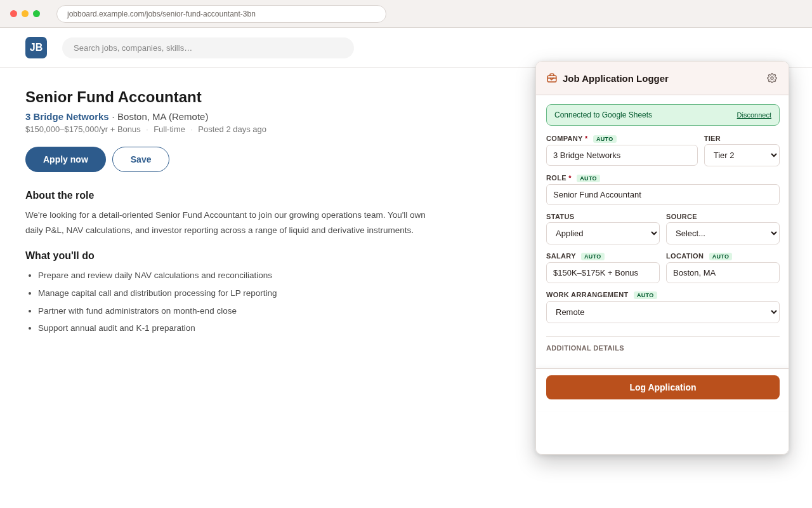Save the Senior Fund Accountant job
The image size is (812, 508).
[141, 159]
